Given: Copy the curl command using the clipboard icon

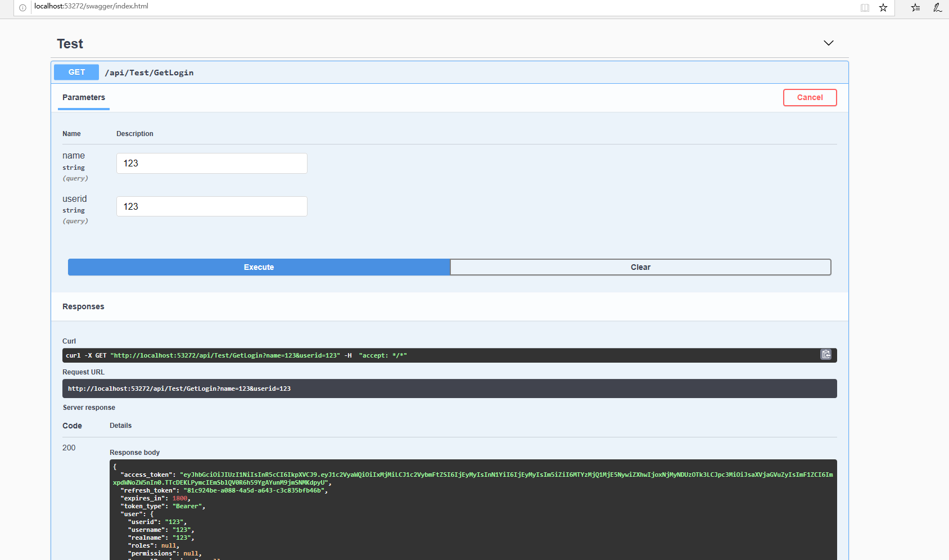Looking at the screenshot, I should pyautogui.click(x=826, y=355).
